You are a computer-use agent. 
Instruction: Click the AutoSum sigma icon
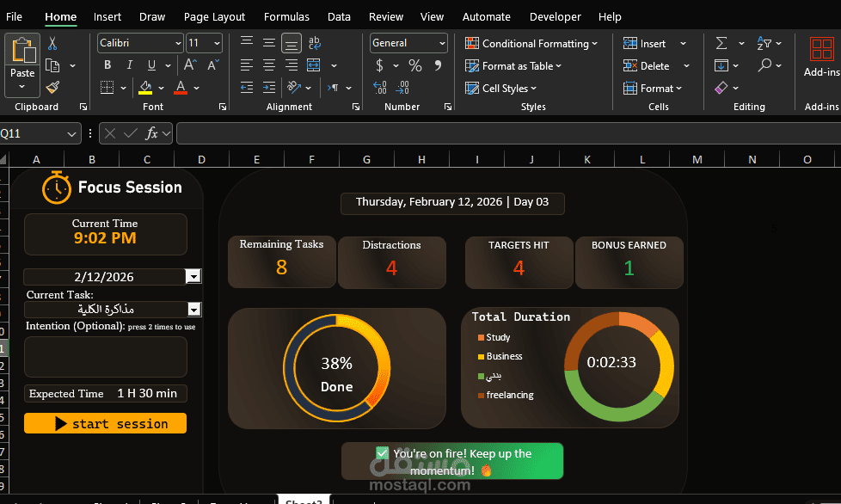(721, 43)
